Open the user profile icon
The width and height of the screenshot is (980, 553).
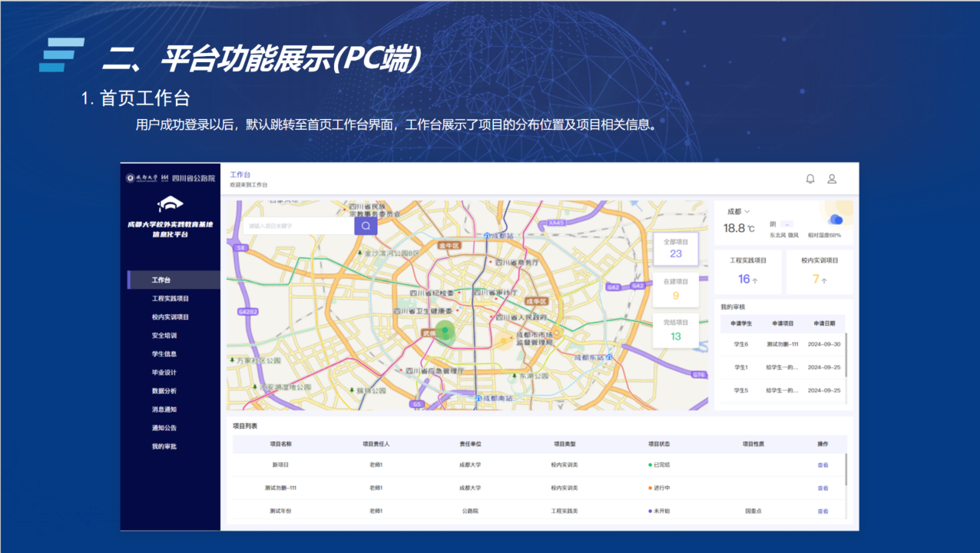click(831, 179)
